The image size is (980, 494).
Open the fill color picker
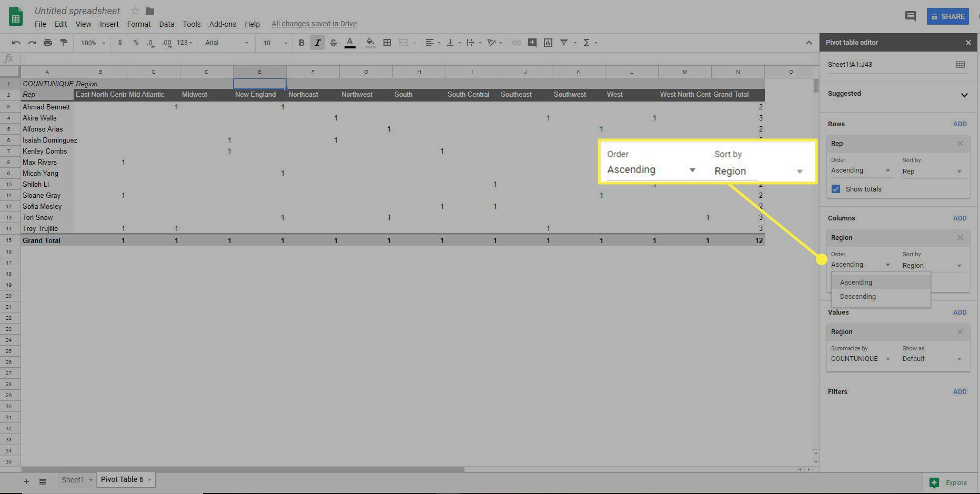coord(370,43)
